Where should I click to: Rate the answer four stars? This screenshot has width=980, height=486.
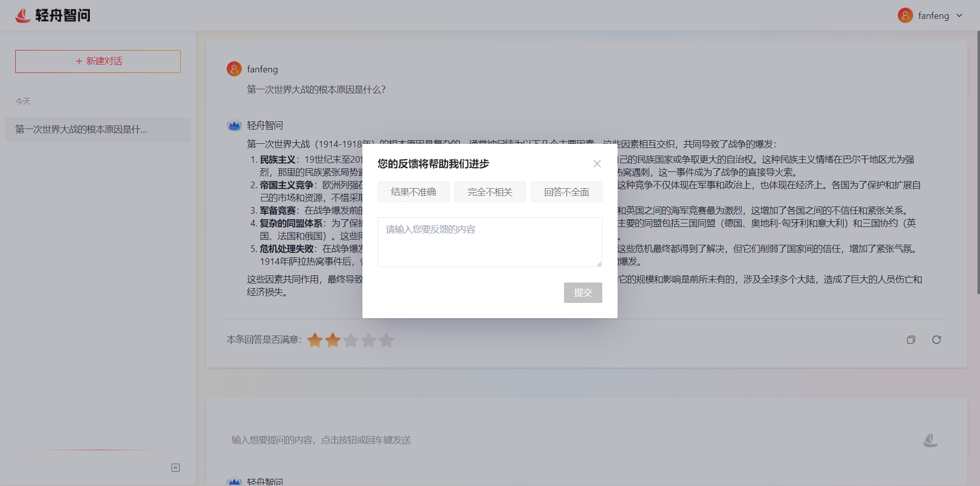coord(369,340)
